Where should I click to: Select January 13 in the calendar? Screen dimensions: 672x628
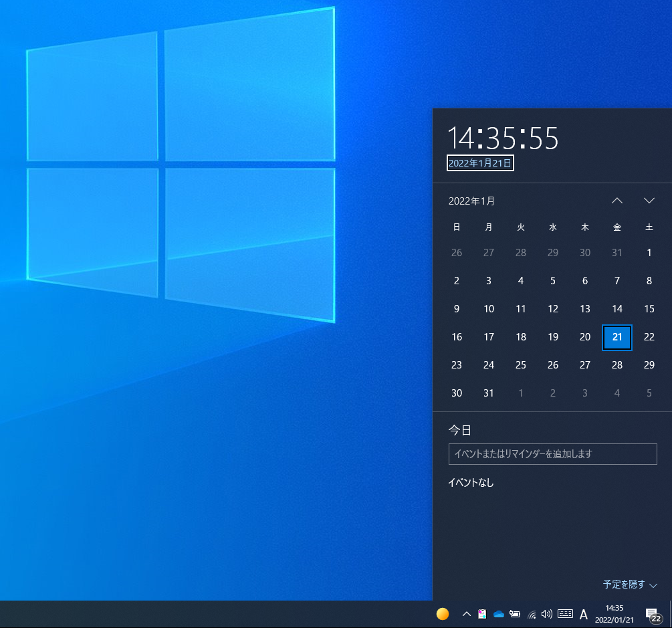[585, 309]
